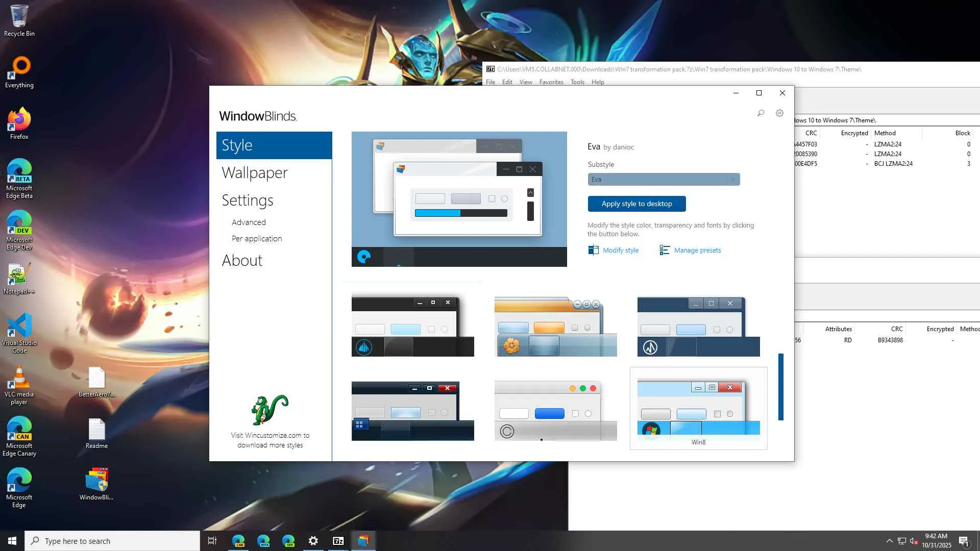This screenshot has height=551, width=980.
Task: Open 7-Zip from the taskbar
Action: pos(338,541)
